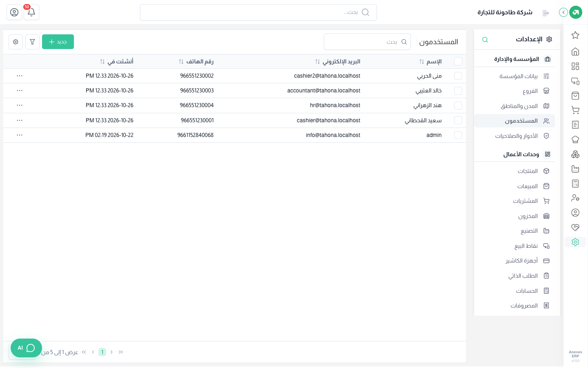Image resolution: width=588 pixels, height=368 pixels.
Task: Open the AI chat bubble button
Action: pos(26,348)
